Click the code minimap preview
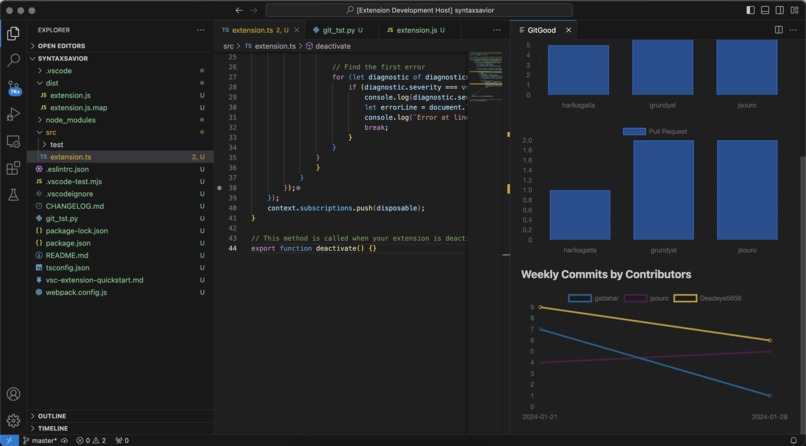This screenshot has width=806, height=446. pyautogui.click(x=485, y=76)
